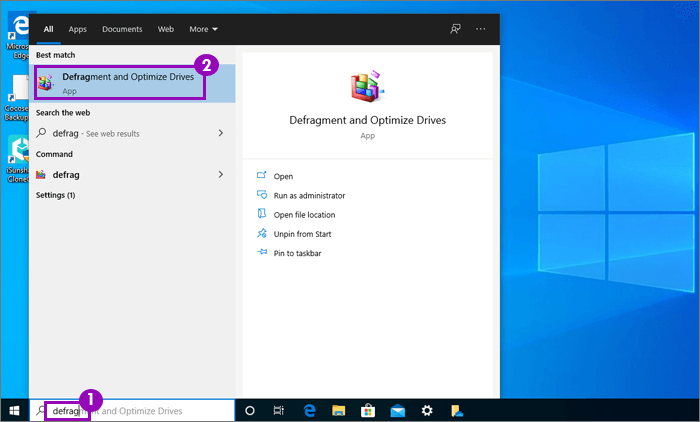Open Task View on the taskbar
The height and width of the screenshot is (422, 700).
[279, 410]
